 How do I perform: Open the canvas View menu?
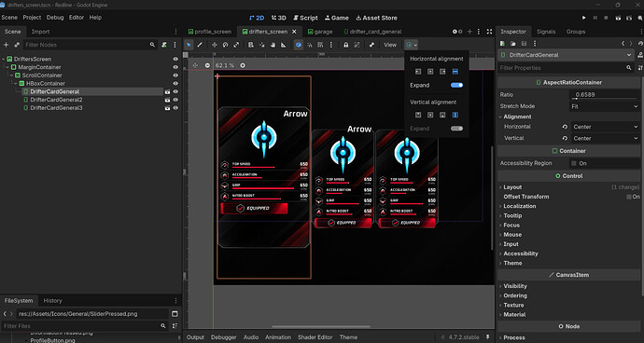coord(390,45)
